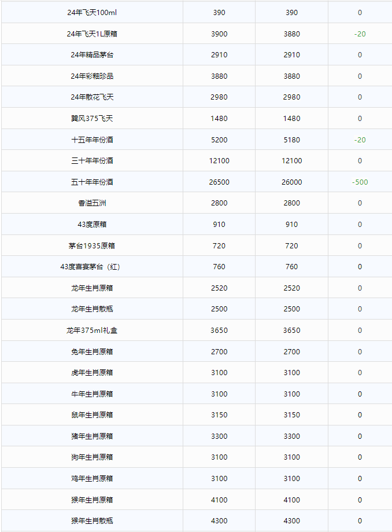This screenshot has width=392, height=532.
Task: Click the 香溢五洲 row name
Action: (x=92, y=203)
